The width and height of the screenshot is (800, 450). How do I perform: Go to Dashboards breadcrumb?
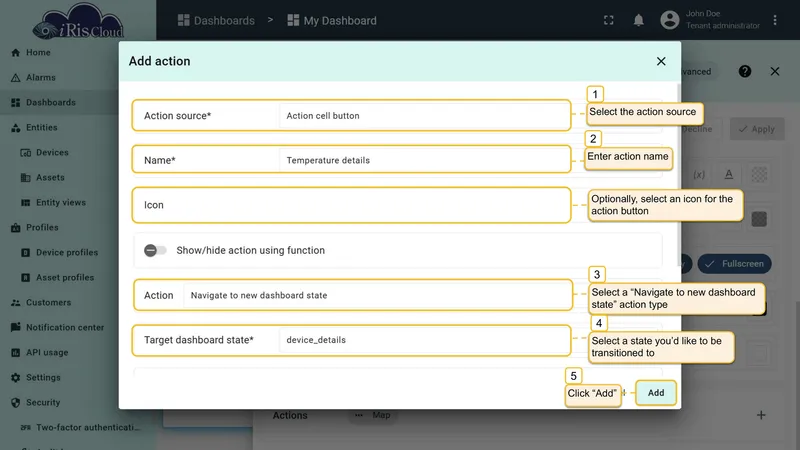coord(216,20)
